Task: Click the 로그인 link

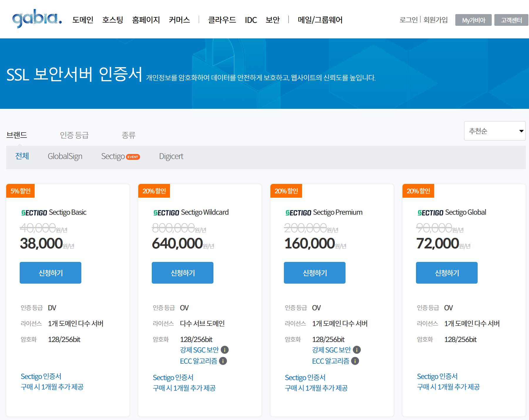Action: tap(409, 19)
